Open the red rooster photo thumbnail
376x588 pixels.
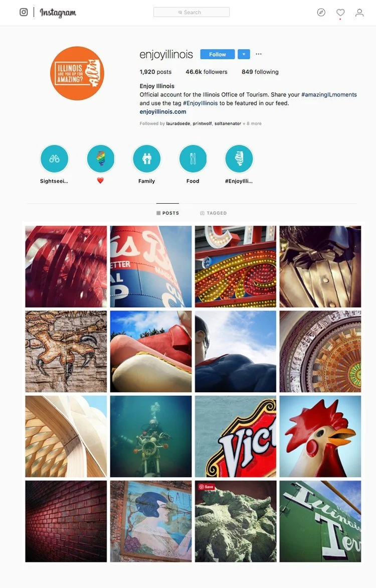(320, 436)
